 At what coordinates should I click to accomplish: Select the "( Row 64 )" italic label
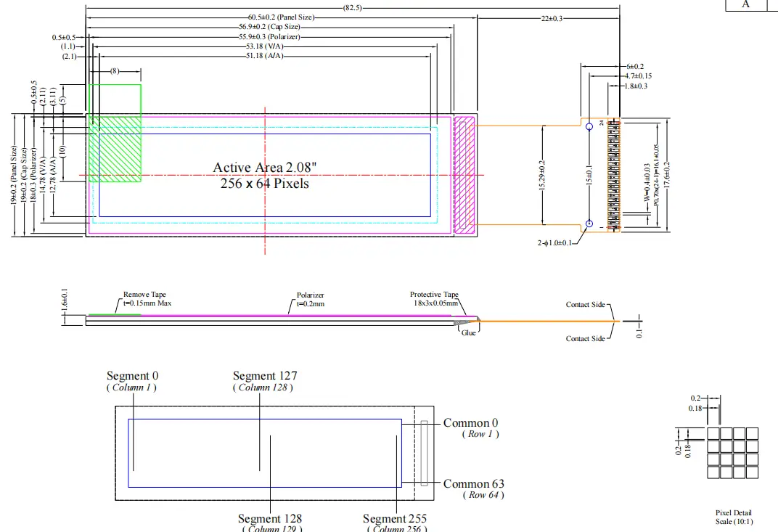pos(483,495)
